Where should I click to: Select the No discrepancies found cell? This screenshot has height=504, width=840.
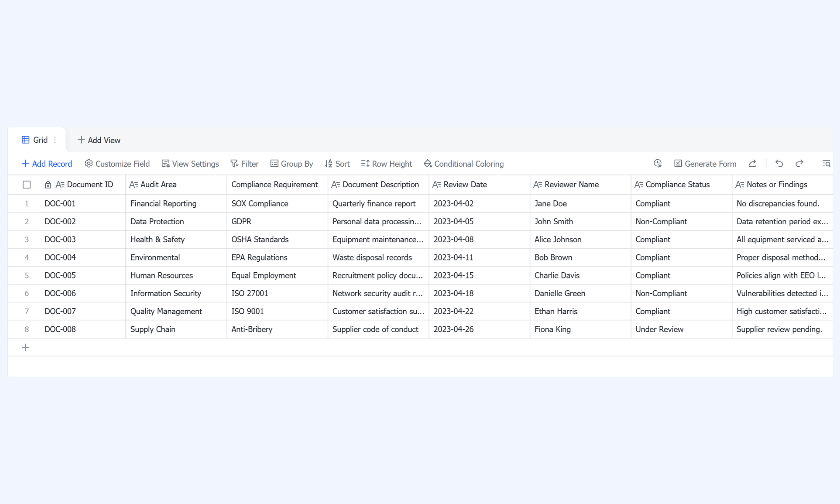(x=782, y=203)
